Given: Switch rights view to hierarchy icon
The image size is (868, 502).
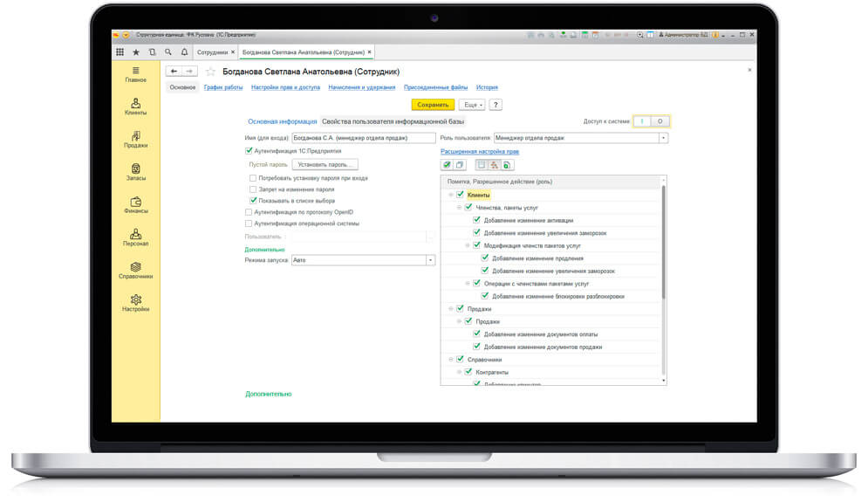Looking at the screenshot, I should pos(494,164).
